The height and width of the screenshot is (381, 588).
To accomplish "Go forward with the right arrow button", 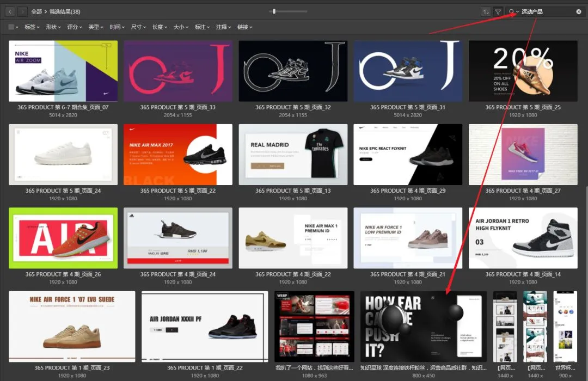I will click(22, 11).
